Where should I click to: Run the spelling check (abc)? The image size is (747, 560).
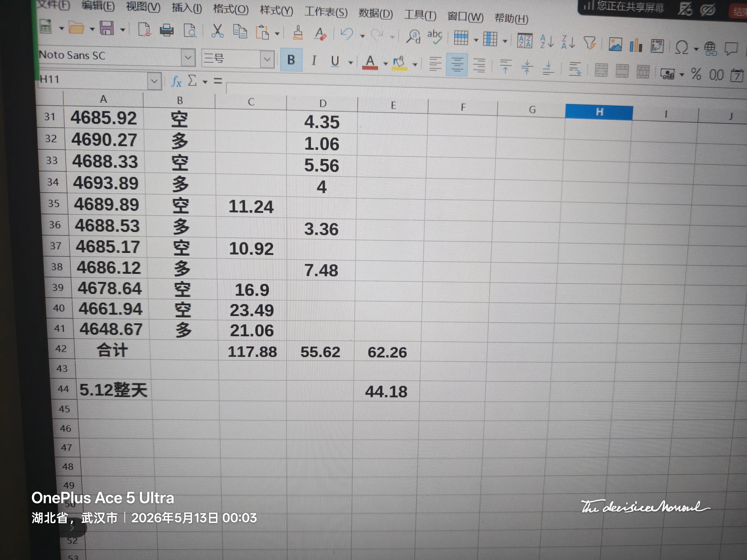435,37
